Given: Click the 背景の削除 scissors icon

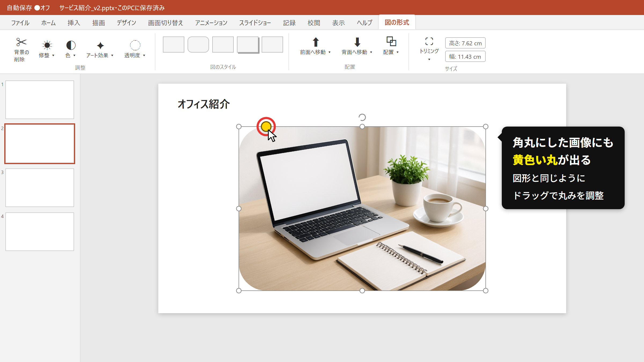Looking at the screenshot, I should point(21,42).
